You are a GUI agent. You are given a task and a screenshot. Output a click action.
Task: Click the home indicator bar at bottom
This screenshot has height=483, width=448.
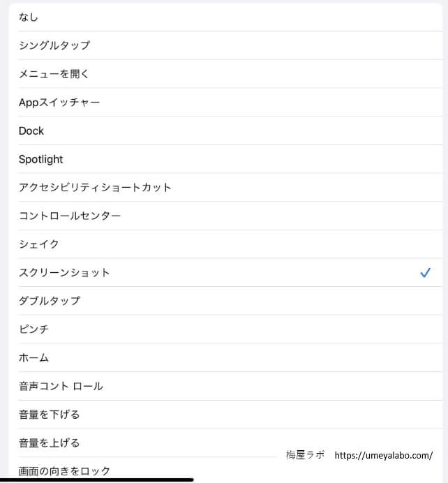(97, 480)
